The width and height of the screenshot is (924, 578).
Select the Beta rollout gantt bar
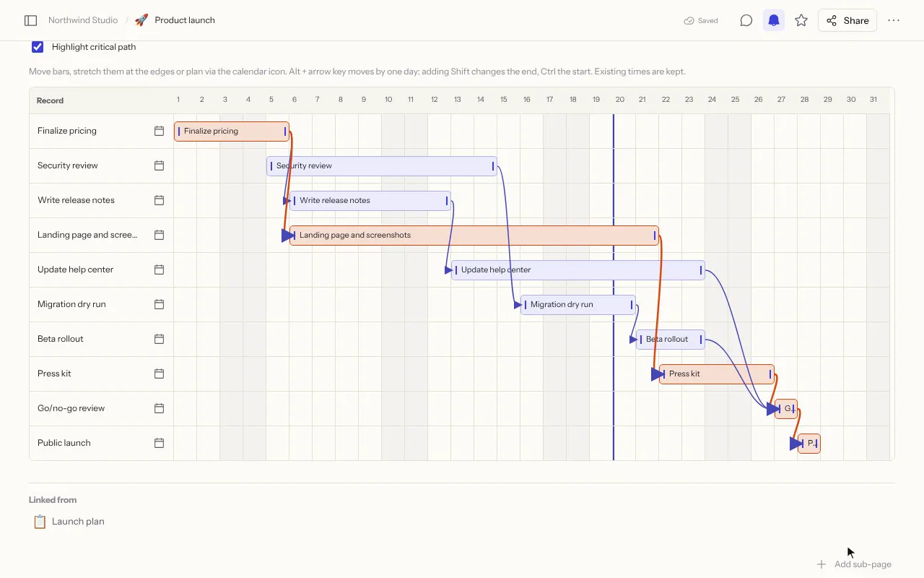(671, 340)
